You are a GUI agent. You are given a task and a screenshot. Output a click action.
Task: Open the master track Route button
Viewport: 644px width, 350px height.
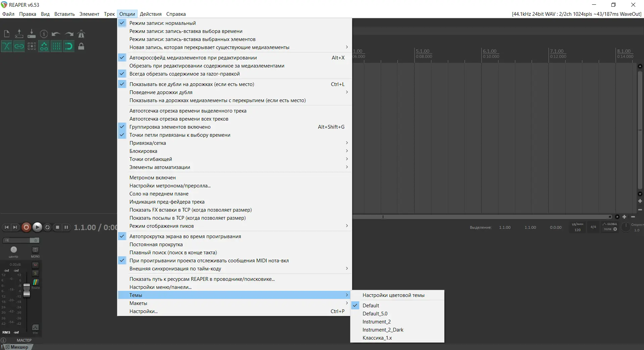pos(35,283)
